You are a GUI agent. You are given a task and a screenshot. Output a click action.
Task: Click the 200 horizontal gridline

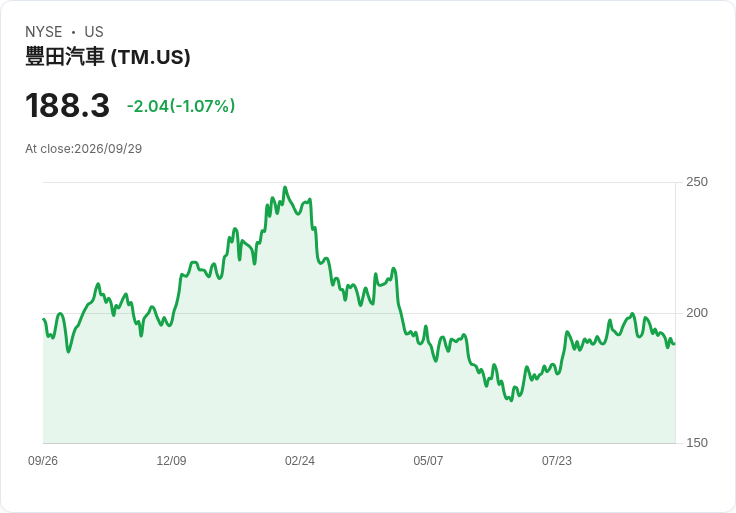(359, 313)
